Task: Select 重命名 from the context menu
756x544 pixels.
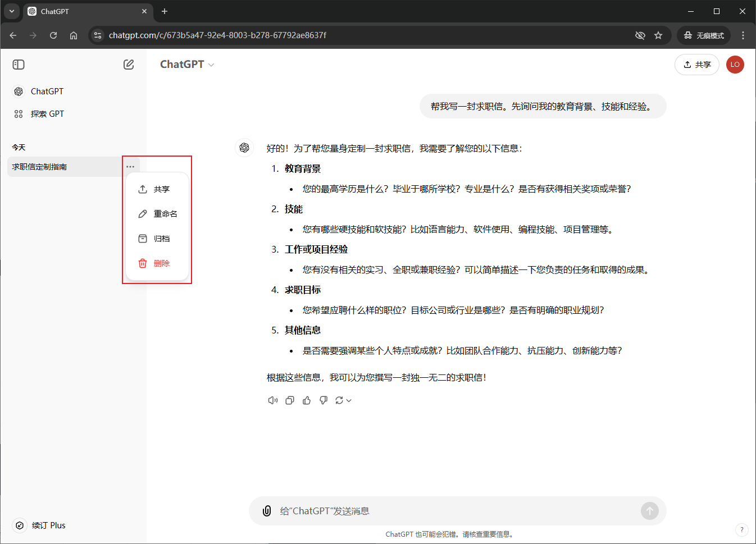Action: (158, 214)
